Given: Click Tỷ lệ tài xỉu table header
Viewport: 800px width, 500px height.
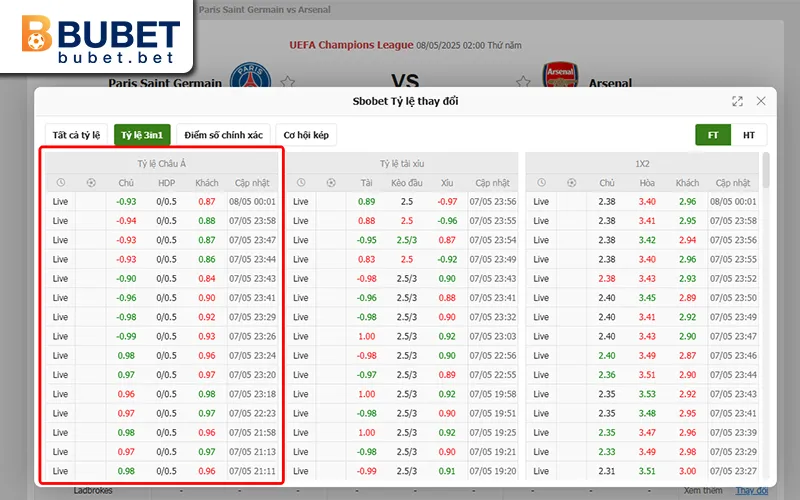Looking at the screenshot, I should [x=402, y=164].
